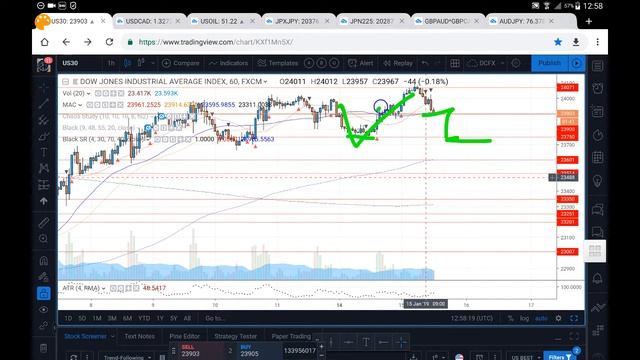Select the candlestick chart style button
Screen dimensions: 640x360
127,63
